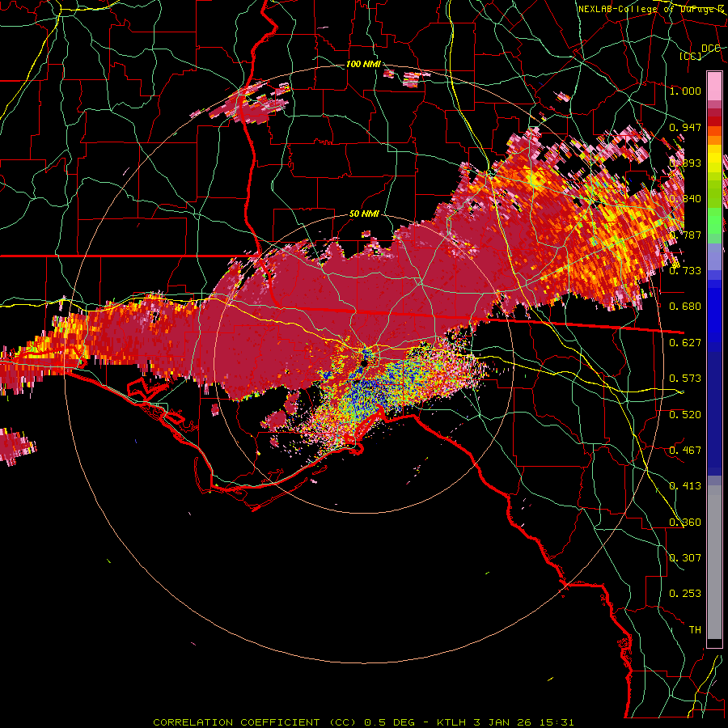Click the 0.840 scale value
728x728 pixels.
(x=685, y=199)
